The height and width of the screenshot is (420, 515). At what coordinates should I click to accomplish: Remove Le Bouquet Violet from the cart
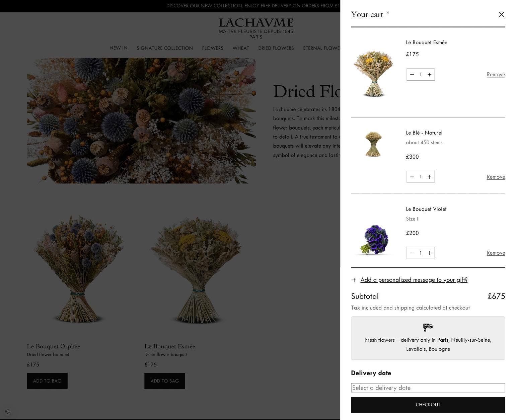click(x=496, y=253)
